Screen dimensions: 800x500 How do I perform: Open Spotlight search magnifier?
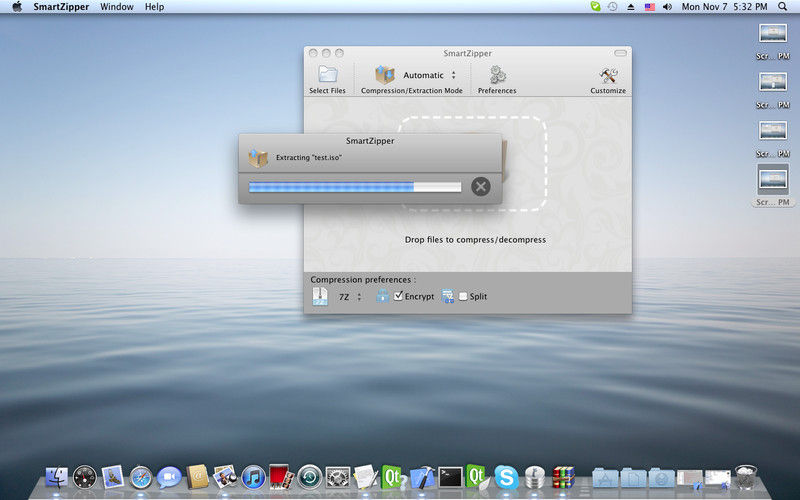click(782, 7)
